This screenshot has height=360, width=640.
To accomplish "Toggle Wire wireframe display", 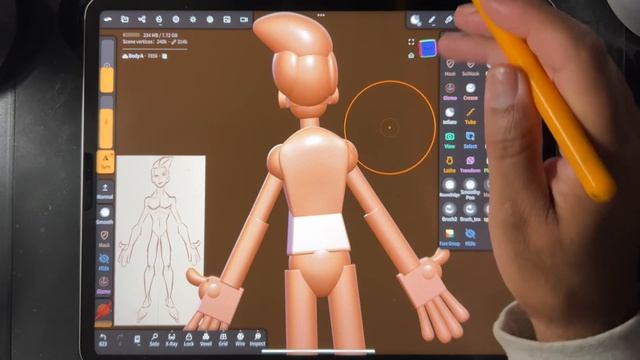I will (x=240, y=340).
